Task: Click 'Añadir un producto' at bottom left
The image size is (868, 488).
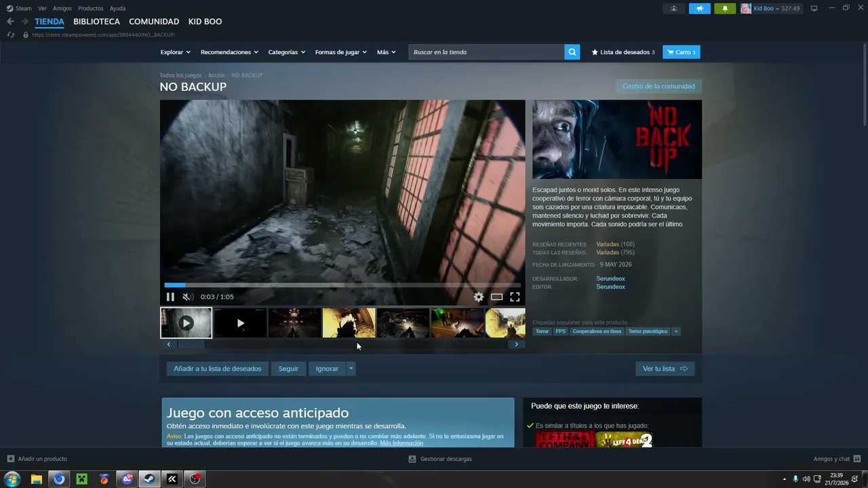Action: click(37, 459)
